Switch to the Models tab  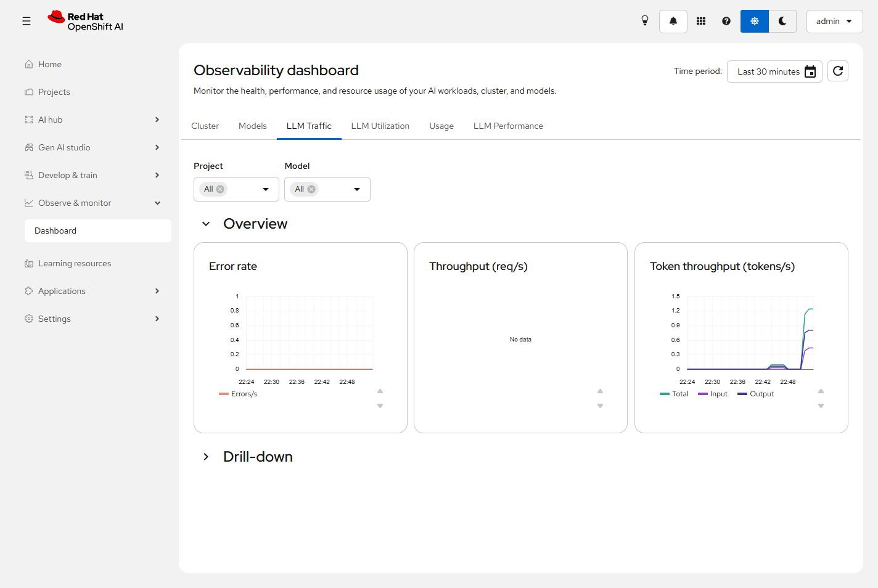253,126
